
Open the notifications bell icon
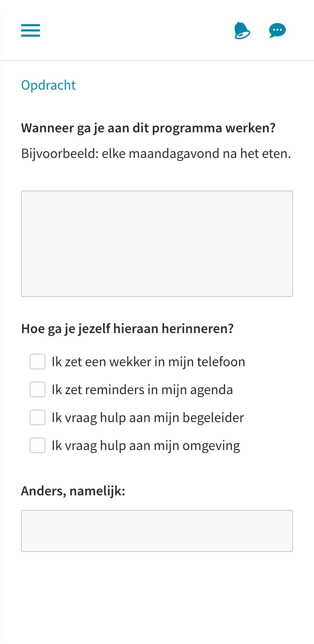coord(242,30)
